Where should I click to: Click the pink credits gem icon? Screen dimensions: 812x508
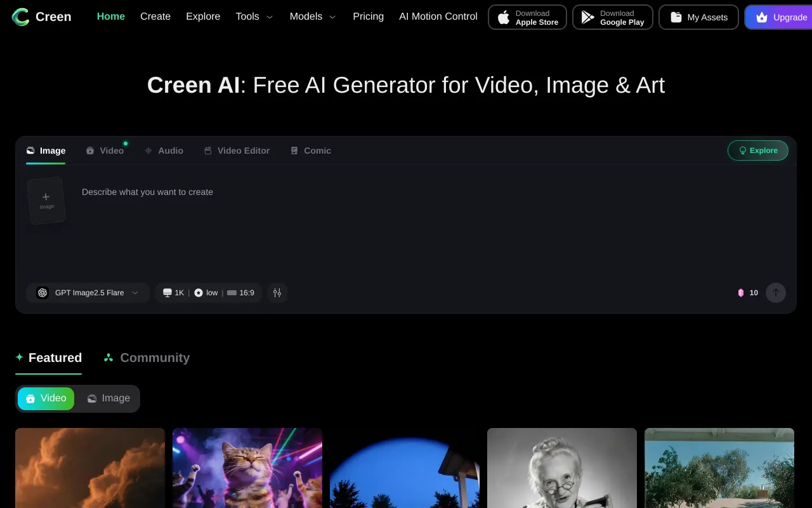point(740,293)
